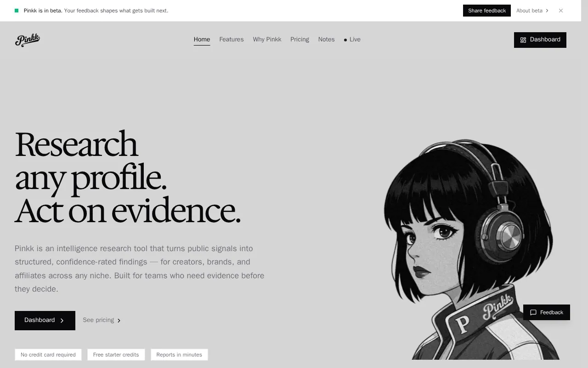
Task: Click the chevron beside About beta
Action: 547,11
